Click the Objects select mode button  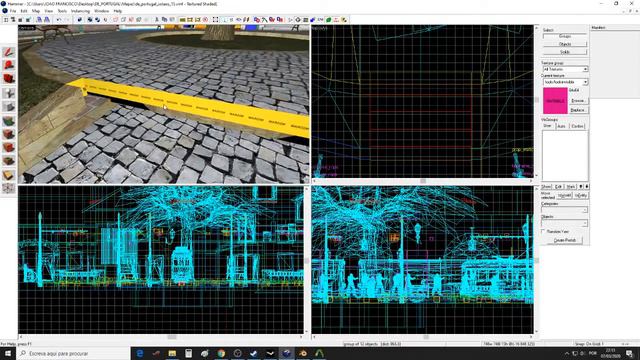pos(565,44)
